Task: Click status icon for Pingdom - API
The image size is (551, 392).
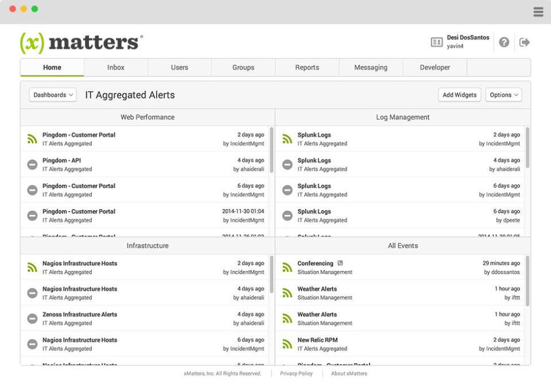Action: (32, 164)
